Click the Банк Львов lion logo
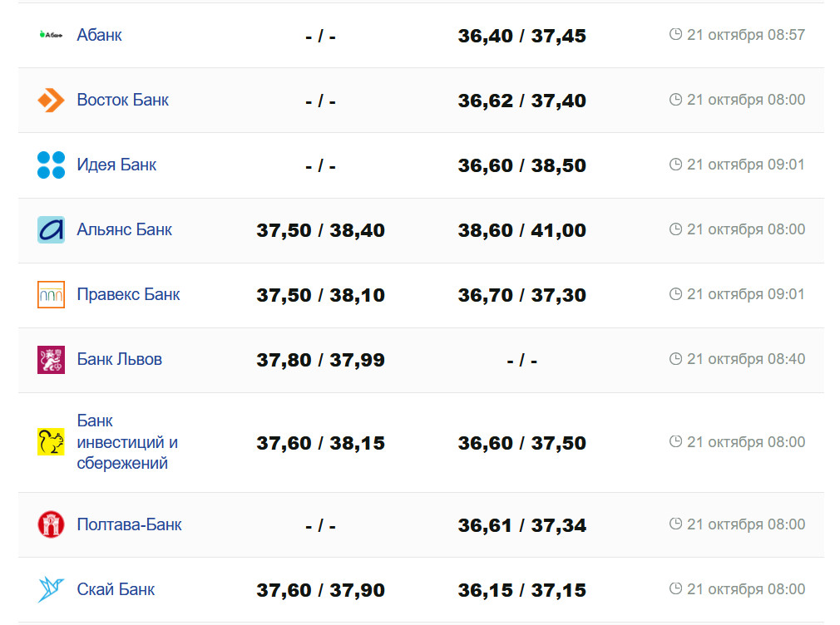The width and height of the screenshot is (840, 625). point(51,359)
